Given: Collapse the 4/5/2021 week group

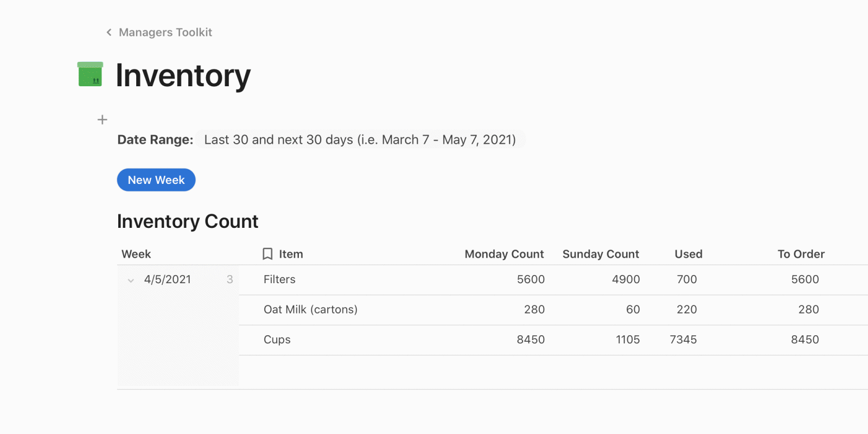Looking at the screenshot, I should 131,280.
